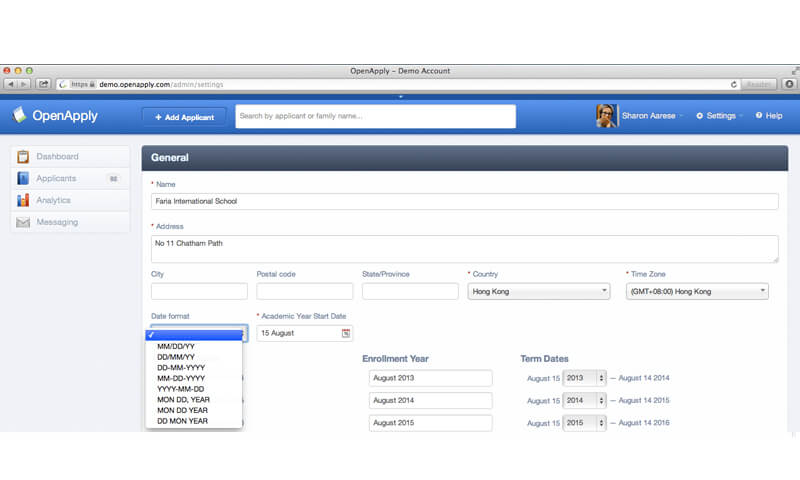The image size is (800, 480).
Task: Click the page reload icon in address bar
Action: pos(734,84)
